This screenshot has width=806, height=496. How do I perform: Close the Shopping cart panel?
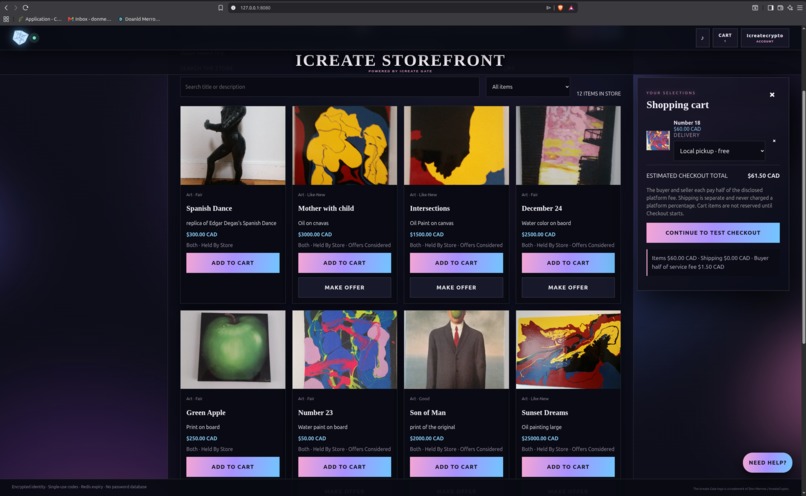(x=772, y=95)
